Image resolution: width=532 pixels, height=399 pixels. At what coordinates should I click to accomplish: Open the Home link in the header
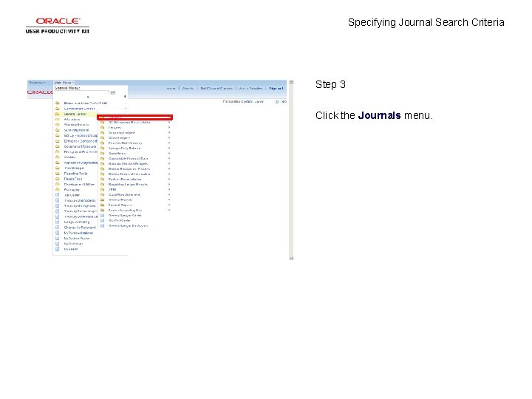coord(171,88)
